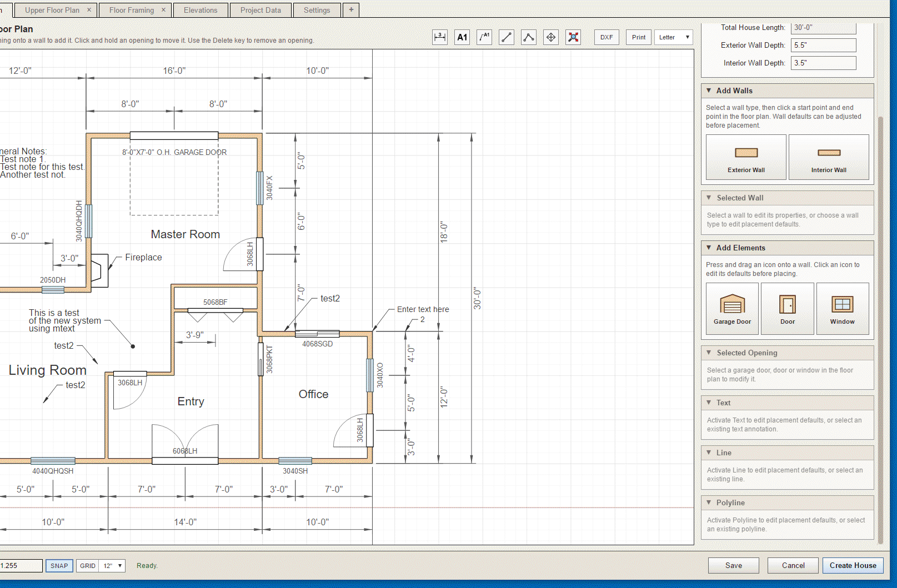This screenshot has height=588, width=897.
Task: Select the 3040SH window label
Action: (x=295, y=471)
